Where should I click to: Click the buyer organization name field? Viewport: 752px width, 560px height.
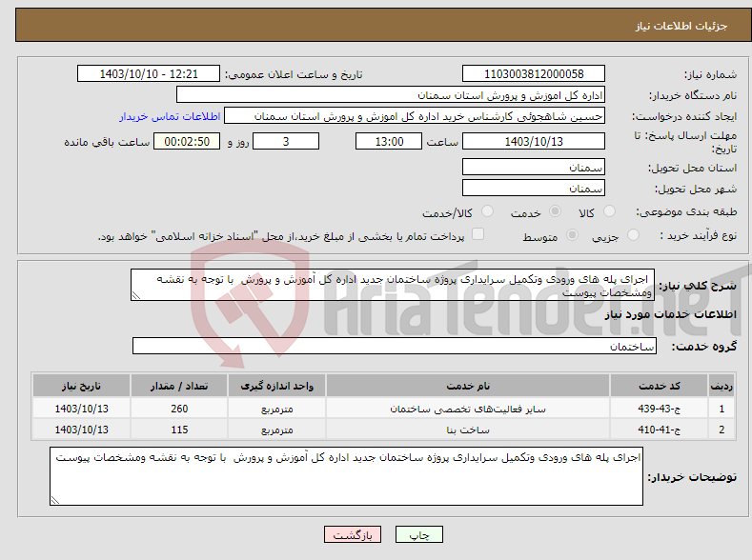point(391,95)
